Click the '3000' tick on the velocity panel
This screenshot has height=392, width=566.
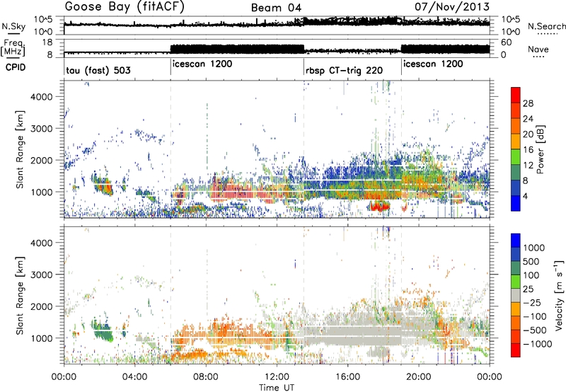click(42, 275)
